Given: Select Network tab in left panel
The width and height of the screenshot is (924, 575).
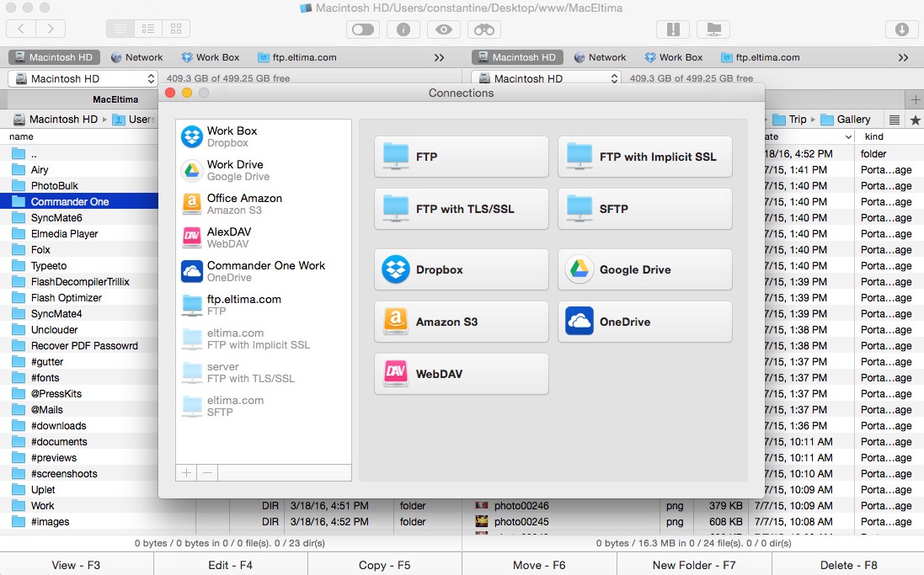Looking at the screenshot, I should [136, 57].
